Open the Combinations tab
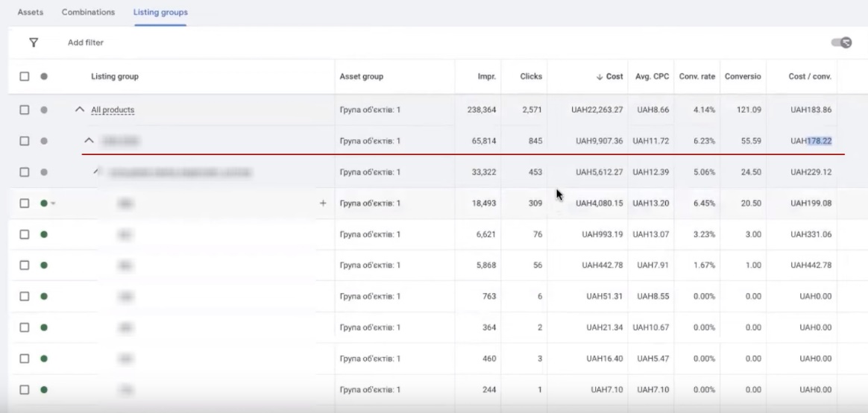This screenshot has width=868, height=413. (x=88, y=13)
